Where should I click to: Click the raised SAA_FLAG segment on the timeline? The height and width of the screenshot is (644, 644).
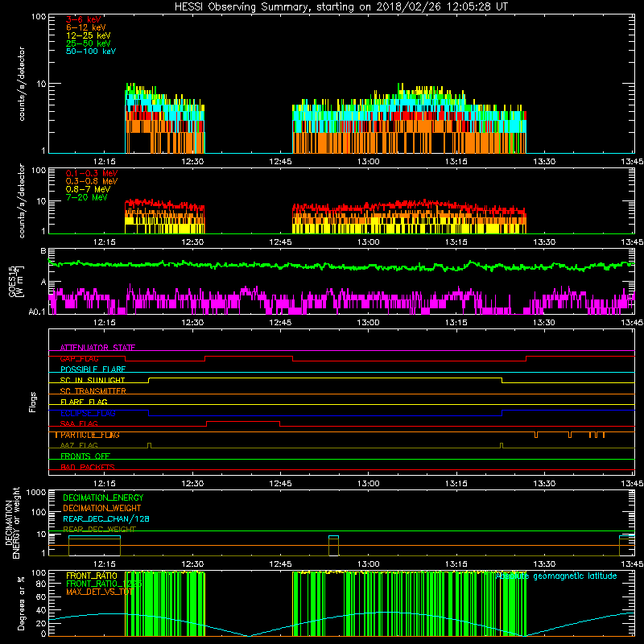coord(243,422)
